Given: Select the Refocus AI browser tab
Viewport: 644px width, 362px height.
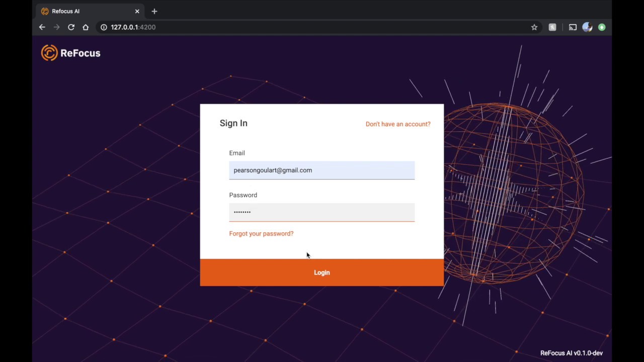Looking at the screenshot, I should point(91,11).
